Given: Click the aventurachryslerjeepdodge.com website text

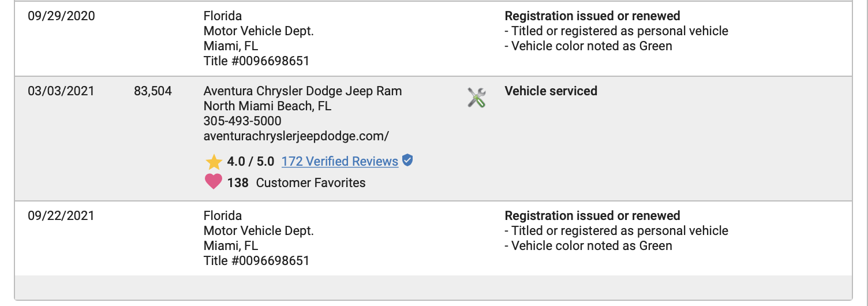Looking at the screenshot, I should click(296, 136).
